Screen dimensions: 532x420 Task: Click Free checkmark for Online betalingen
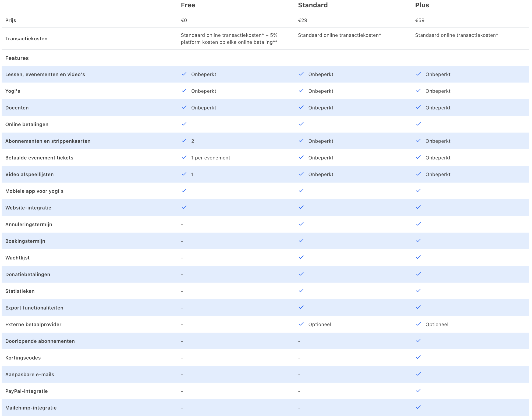click(184, 124)
